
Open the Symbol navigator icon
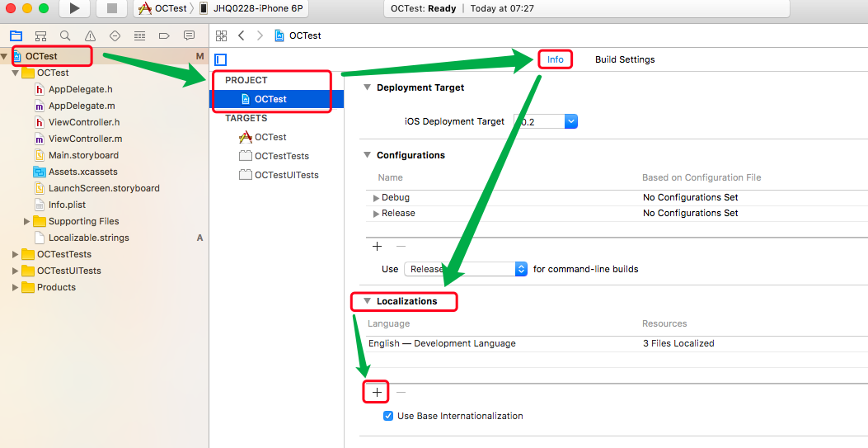click(x=40, y=36)
